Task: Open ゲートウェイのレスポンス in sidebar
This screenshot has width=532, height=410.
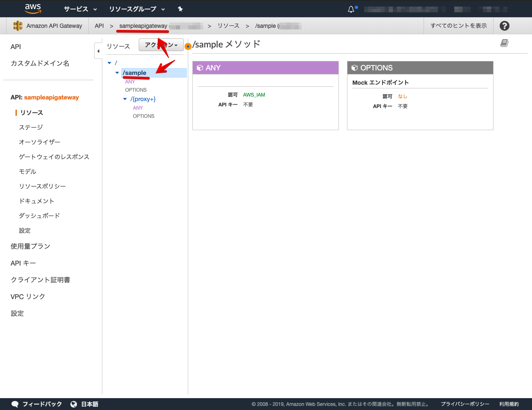Action: [x=54, y=157]
